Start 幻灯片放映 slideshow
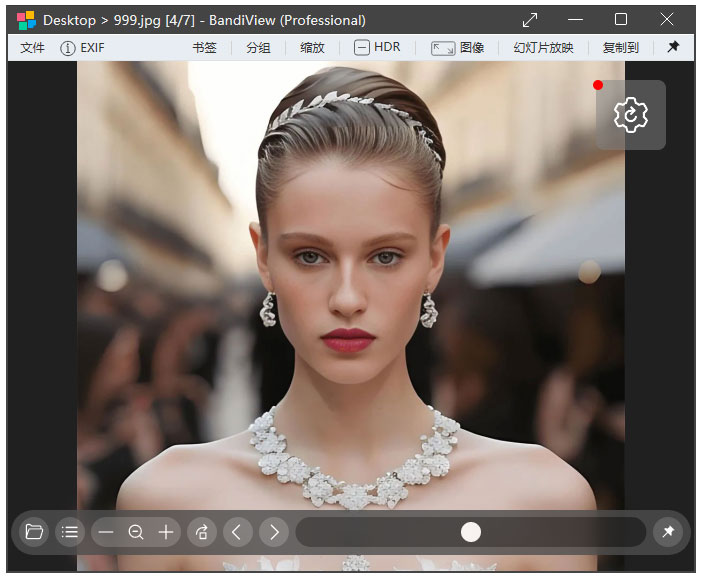The width and height of the screenshot is (704, 579). click(x=543, y=48)
